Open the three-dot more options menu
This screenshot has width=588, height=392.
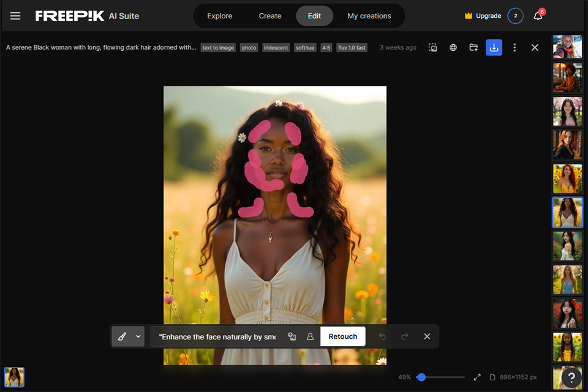pyautogui.click(x=514, y=48)
